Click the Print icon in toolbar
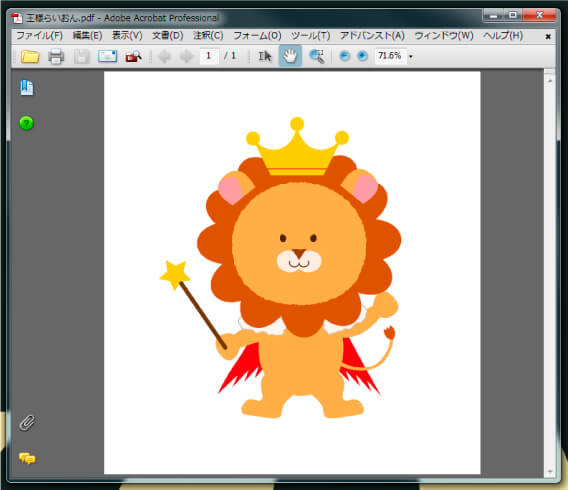 click(x=56, y=56)
